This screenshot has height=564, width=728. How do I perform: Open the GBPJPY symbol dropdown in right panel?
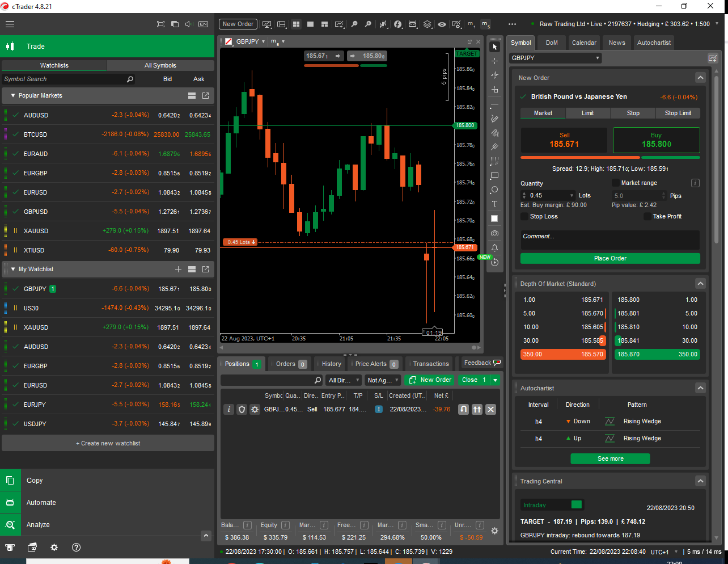pyautogui.click(x=555, y=58)
